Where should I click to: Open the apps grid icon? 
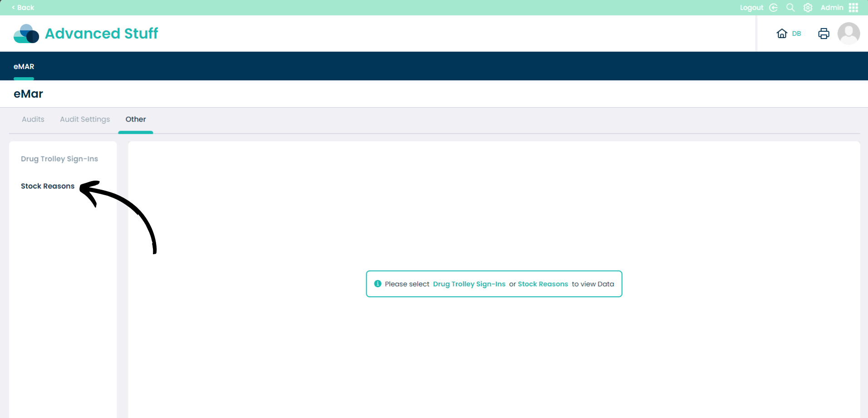click(x=853, y=8)
